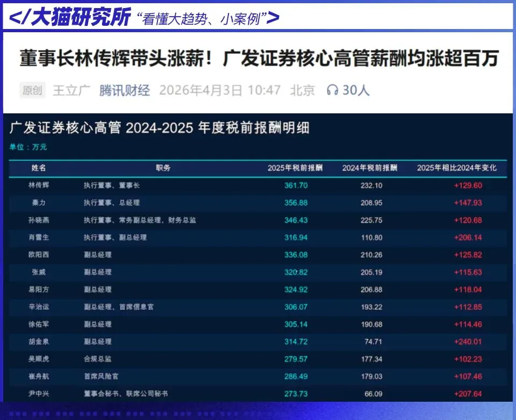Click the position 副总经理、首席信息官
This screenshot has height=420, width=516.
tap(118, 307)
